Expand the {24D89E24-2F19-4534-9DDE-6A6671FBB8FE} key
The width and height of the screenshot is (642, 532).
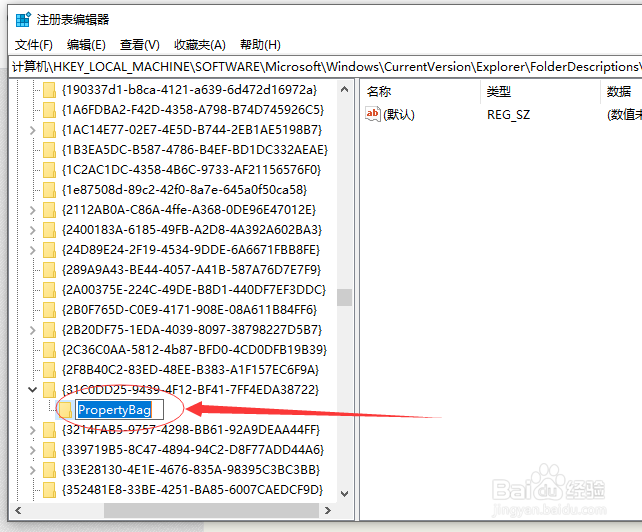tap(32, 250)
